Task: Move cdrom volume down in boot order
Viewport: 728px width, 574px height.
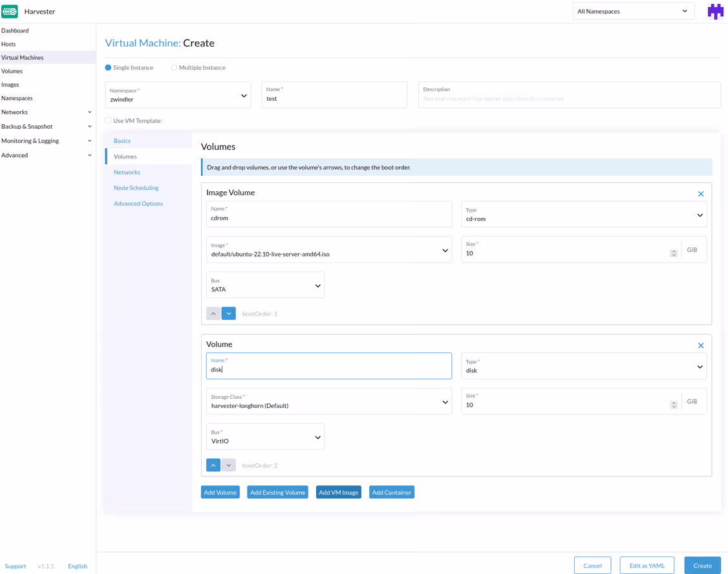Action: tap(229, 314)
